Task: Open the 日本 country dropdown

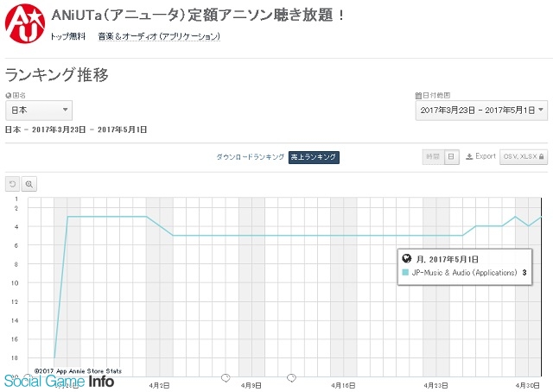Action: tap(39, 110)
